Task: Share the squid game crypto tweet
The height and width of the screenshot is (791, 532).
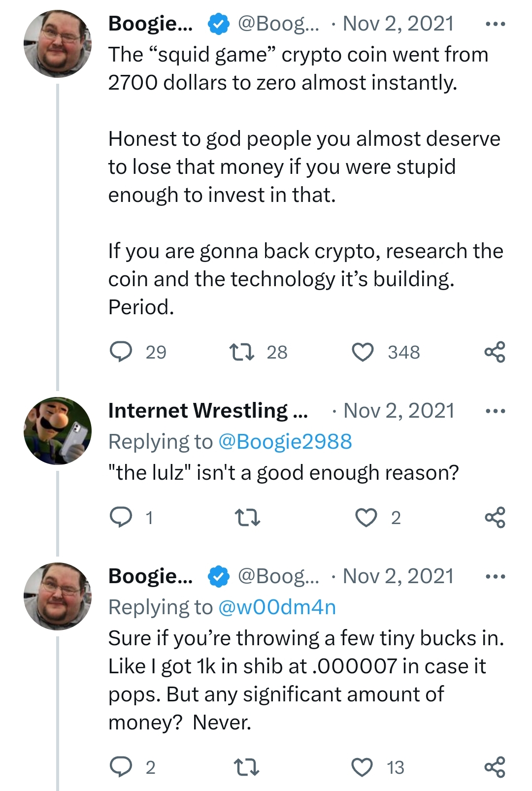Action: tap(495, 352)
